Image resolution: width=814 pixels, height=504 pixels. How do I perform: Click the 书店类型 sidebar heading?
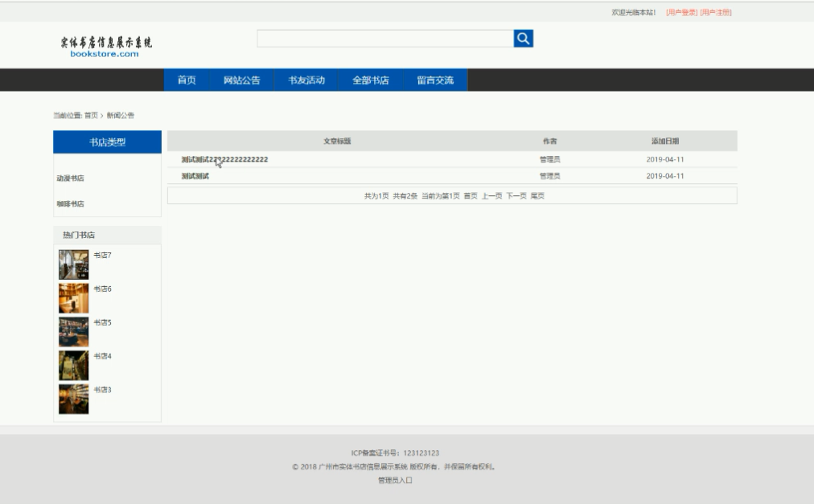pos(108,142)
